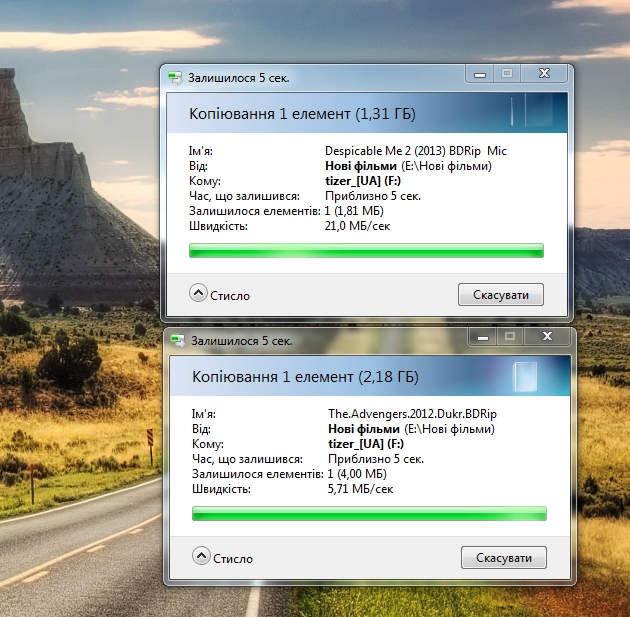Click remaining items value 1 (4,00 МБ)
630x617 pixels.
pos(357,474)
